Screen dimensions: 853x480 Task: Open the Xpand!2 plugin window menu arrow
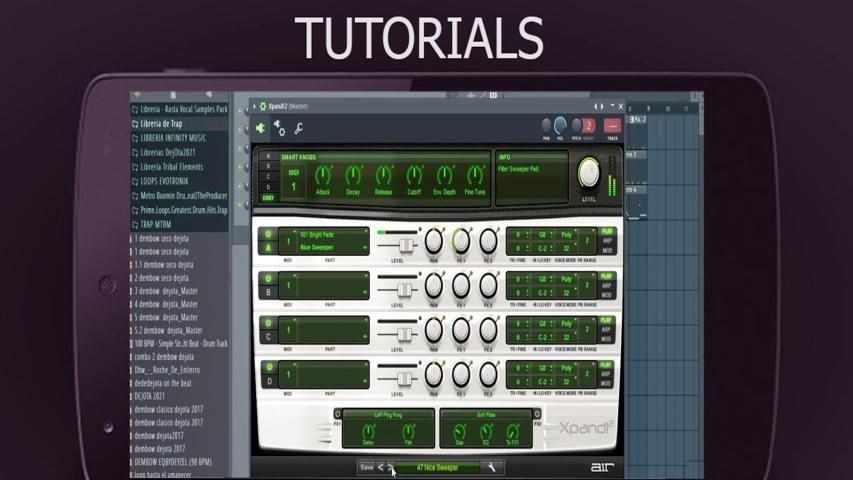254,106
